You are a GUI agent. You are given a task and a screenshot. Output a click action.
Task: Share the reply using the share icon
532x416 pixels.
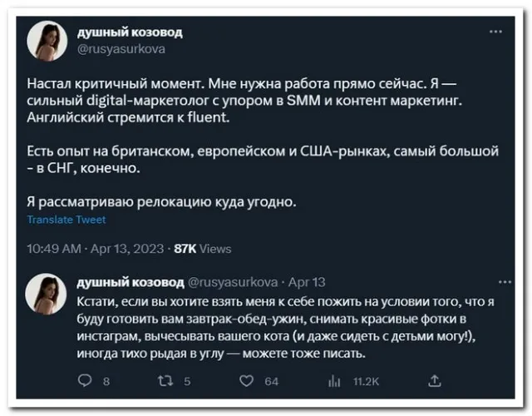434,381
